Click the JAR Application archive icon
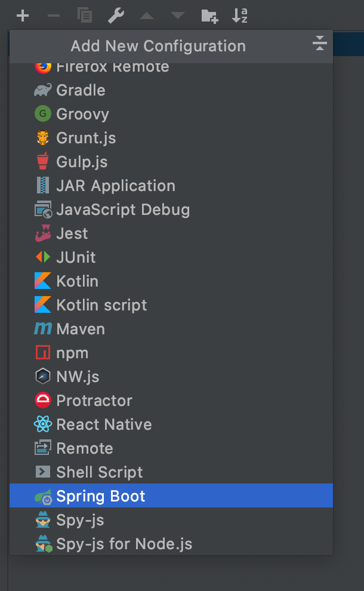This screenshot has height=591, width=364. tap(43, 186)
